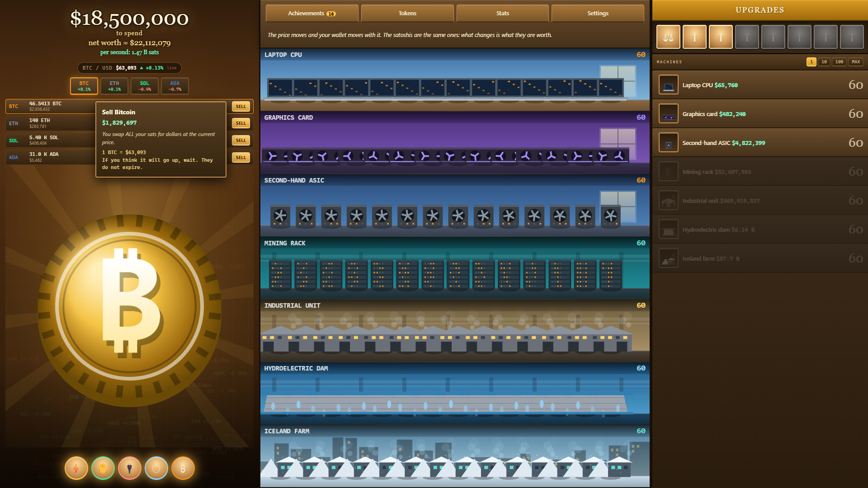The width and height of the screenshot is (868, 488).
Task: Activate the yellow hand power-up
Action: coord(103,468)
